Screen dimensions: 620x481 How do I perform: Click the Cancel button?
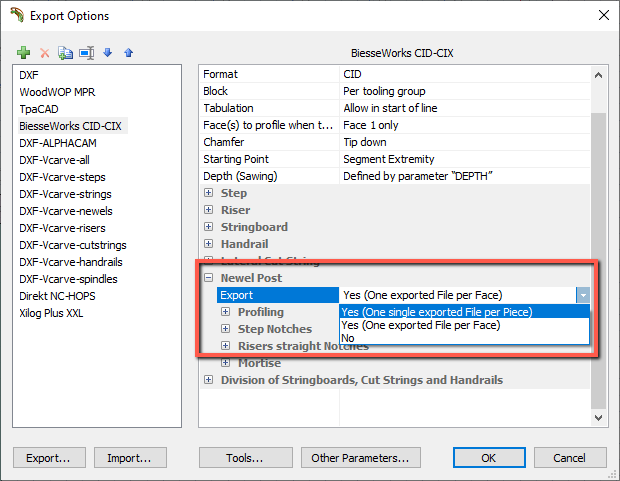click(x=570, y=458)
